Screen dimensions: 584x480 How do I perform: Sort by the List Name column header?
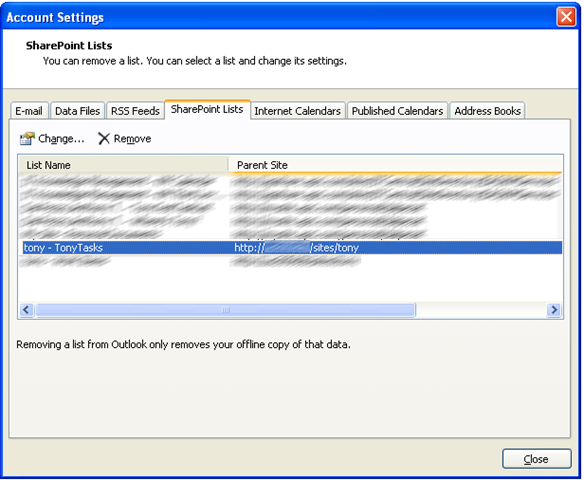click(123, 165)
